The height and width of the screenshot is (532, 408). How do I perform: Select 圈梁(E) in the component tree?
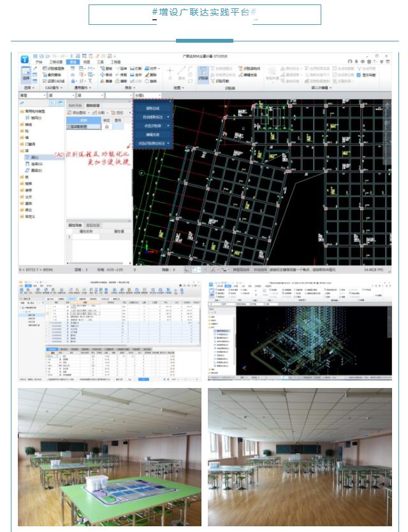tap(34, 170)
